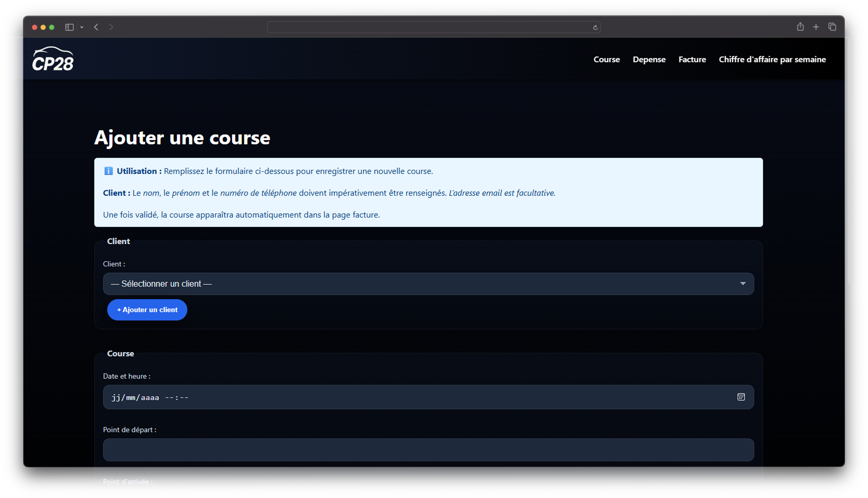Screen dimensions: 868x498
Task: Click the Date et heure field
Action: coord(411,397)
